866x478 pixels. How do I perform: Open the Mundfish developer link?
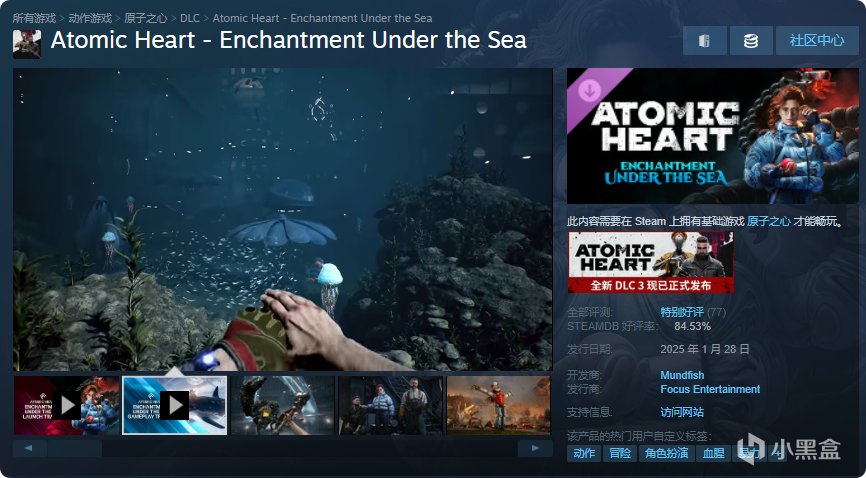[x=682, y=375]
